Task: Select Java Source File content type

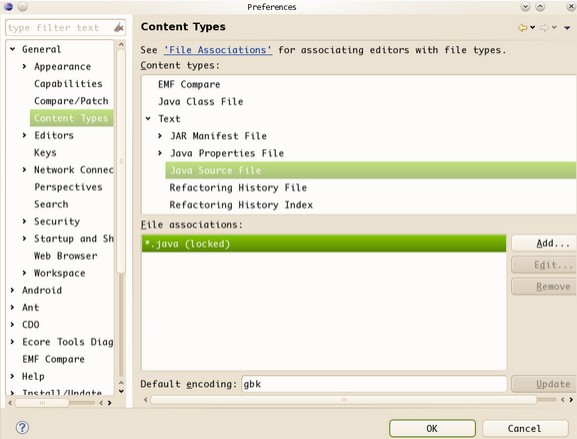Action: [371, 170]
